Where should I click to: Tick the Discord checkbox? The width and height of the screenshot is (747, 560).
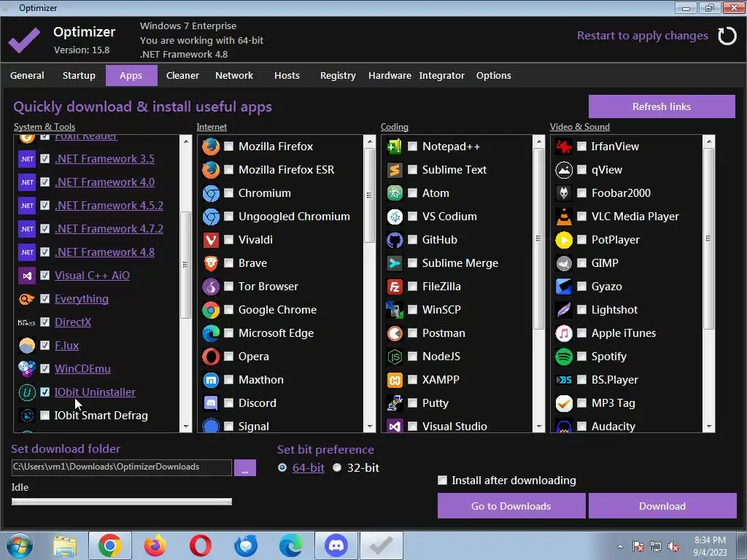pos(228,402)
